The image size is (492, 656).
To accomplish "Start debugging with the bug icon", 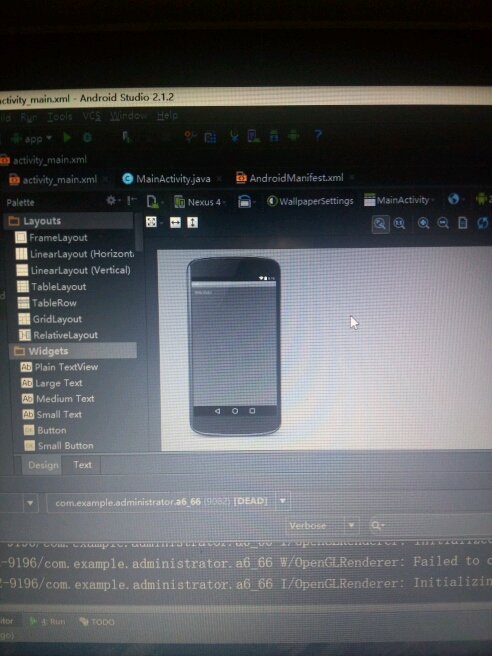I will [87, 137].
